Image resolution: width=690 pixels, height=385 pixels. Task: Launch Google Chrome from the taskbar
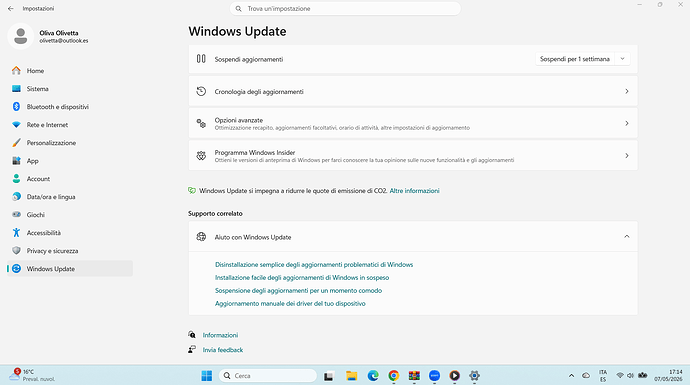pyautogui.click(x=393, y=375)
